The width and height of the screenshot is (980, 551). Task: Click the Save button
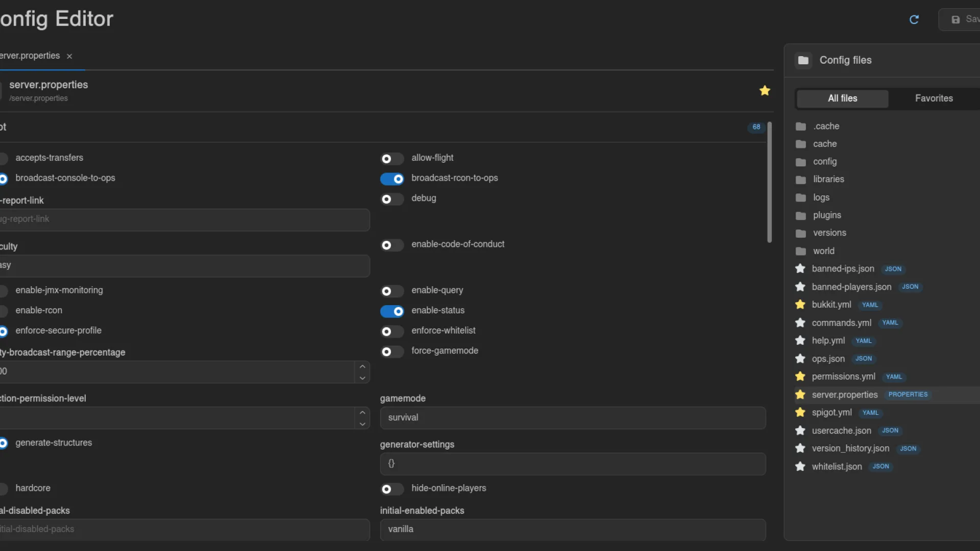click(x=960, y=19)
